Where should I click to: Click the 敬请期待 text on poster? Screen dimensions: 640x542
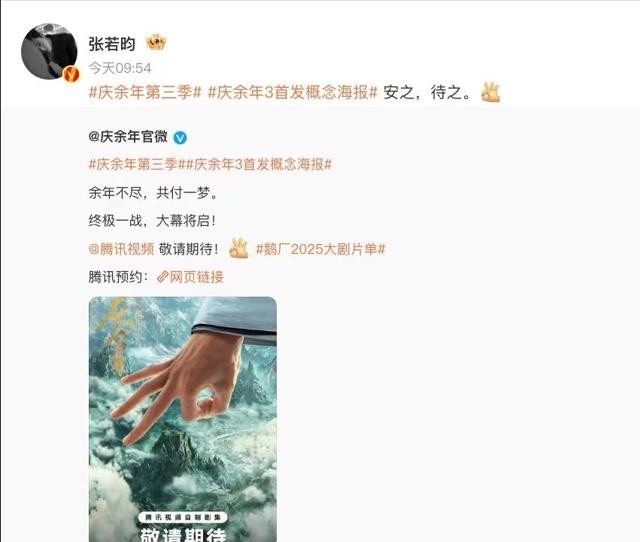coord(183,535)
